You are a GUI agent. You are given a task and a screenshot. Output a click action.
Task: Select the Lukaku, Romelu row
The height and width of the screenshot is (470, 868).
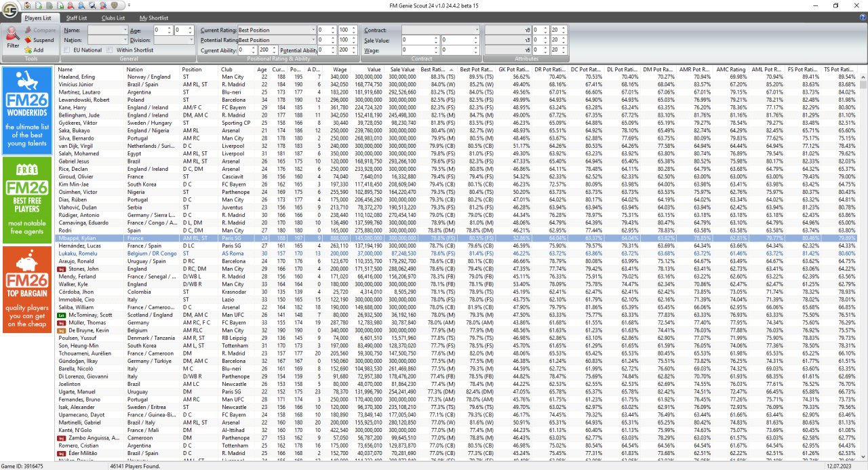(457, 254)
